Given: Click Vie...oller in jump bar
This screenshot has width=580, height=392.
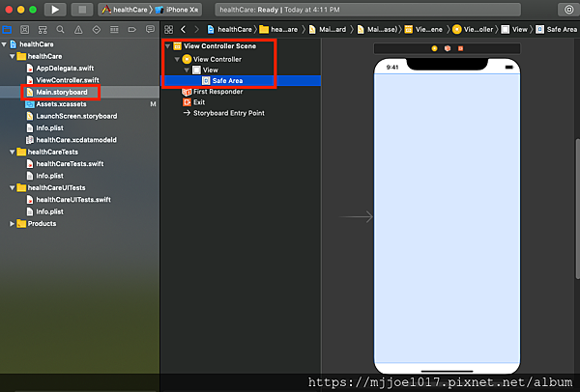Looking at the screenshot, I should point(473,30).
